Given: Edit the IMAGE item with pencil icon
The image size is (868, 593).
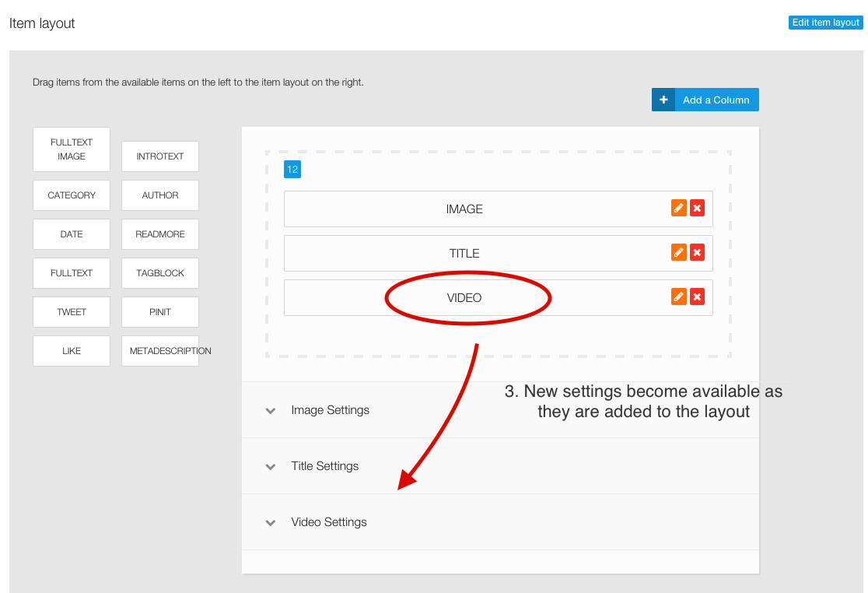Looking at the screenshot, I should [x=679, y=209].
